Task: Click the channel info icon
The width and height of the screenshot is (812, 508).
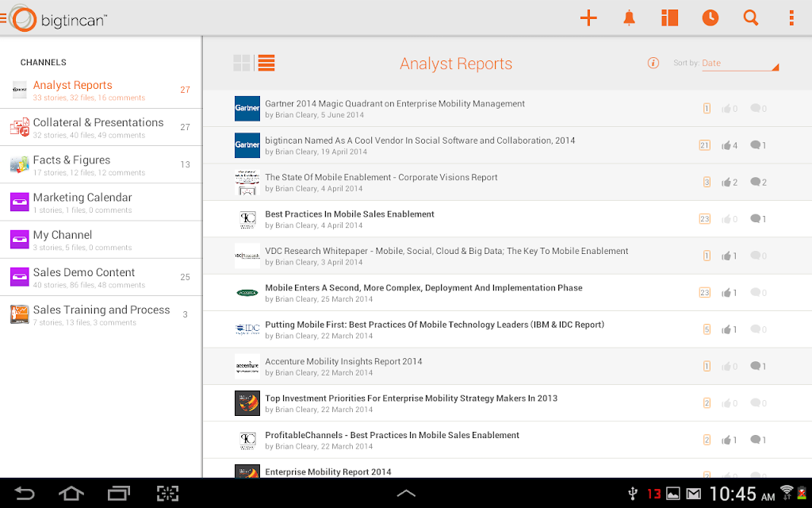Action: tap(653, 63)
